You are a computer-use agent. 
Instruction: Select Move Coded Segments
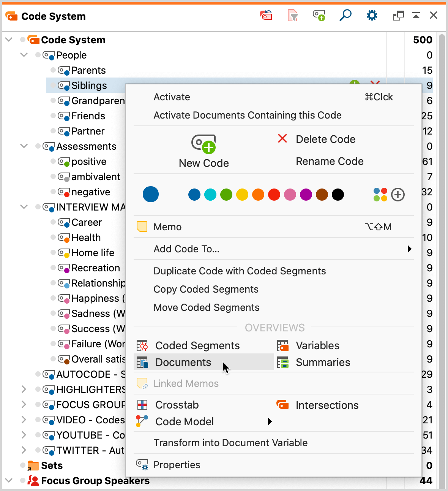coord(273,307)
